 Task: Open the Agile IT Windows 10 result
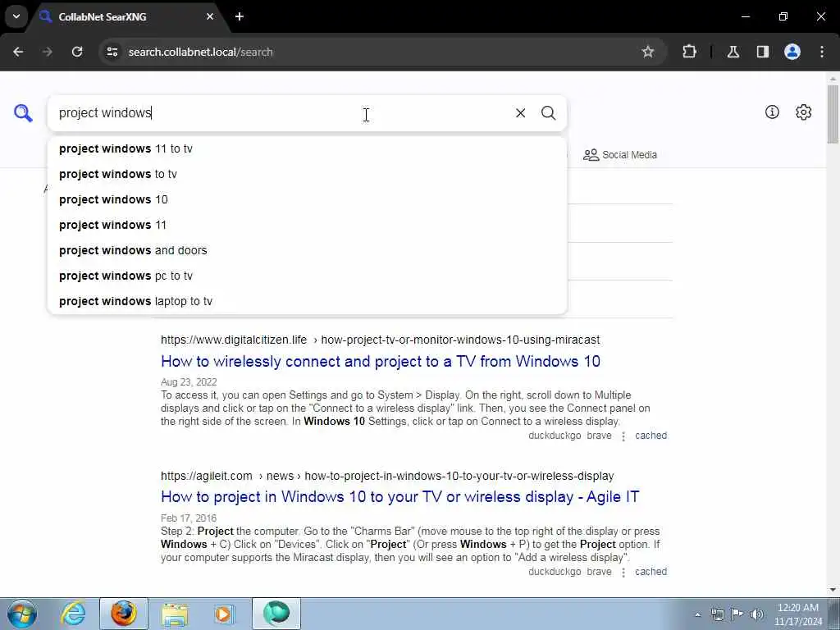coord(399,497)
